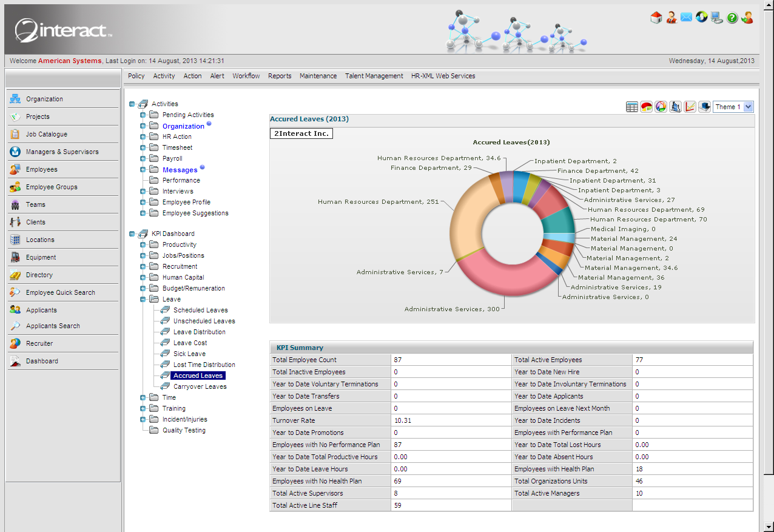
Task: Collapse the KPI Dashboard tree root
Action: 132,234
